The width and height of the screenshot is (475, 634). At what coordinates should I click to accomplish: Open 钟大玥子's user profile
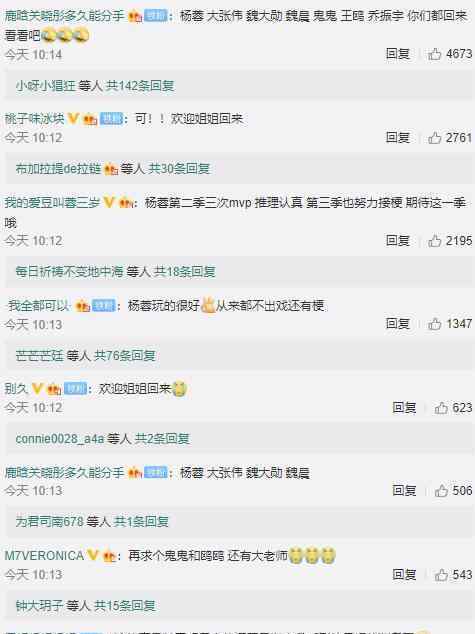(40, 605)
